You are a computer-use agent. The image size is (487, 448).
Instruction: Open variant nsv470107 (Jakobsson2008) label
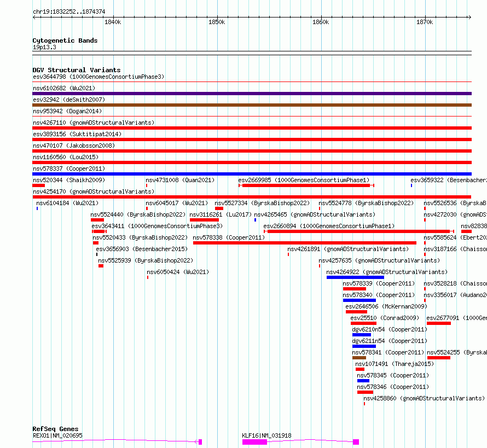pos(74,146)
